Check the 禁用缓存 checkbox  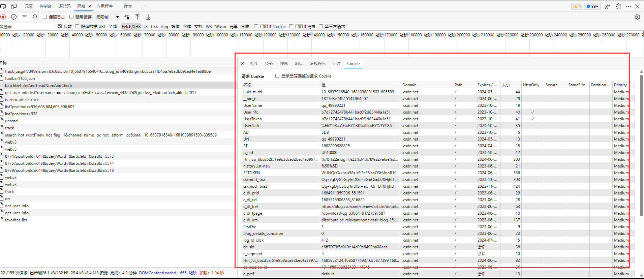pyautogui.click(x=71, y=17)
